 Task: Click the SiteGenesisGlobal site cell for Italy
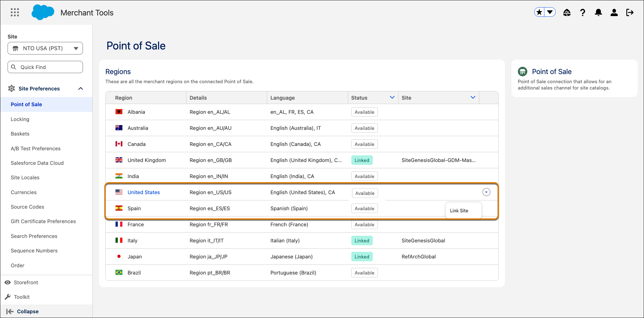[x=423, y=240]
